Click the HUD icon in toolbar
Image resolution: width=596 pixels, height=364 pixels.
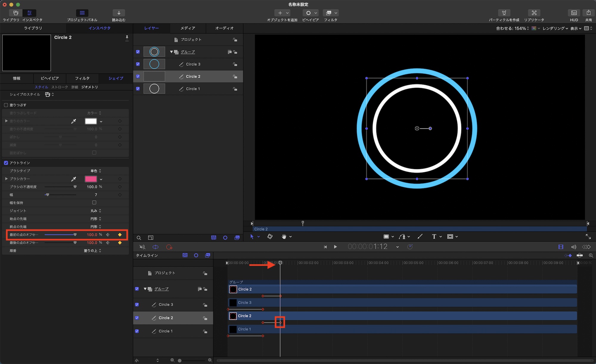[574, 13]
